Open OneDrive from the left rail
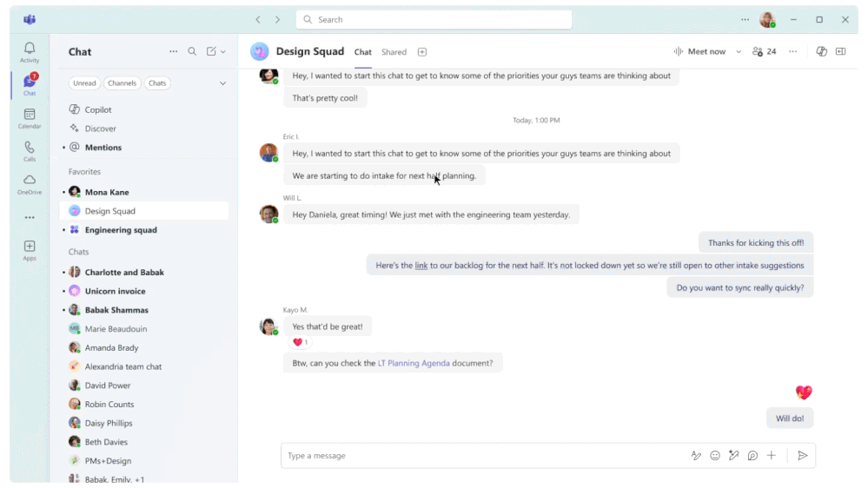The image size is (868, 488). (x=30, y=184)
